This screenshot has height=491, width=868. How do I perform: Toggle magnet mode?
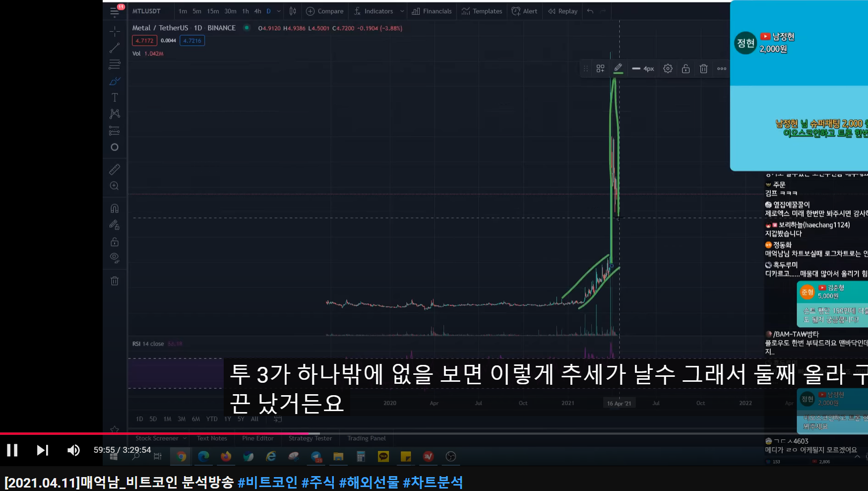click(x=115, y=209)
